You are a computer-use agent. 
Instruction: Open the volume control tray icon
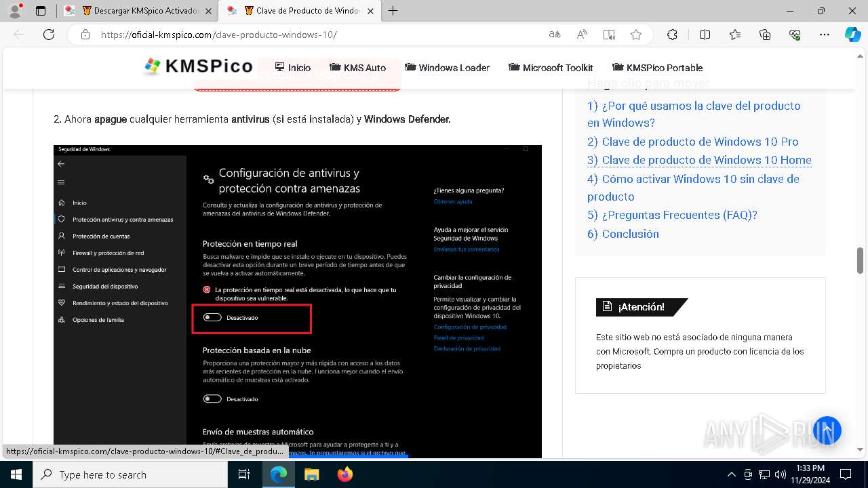(x=780, y=474)
